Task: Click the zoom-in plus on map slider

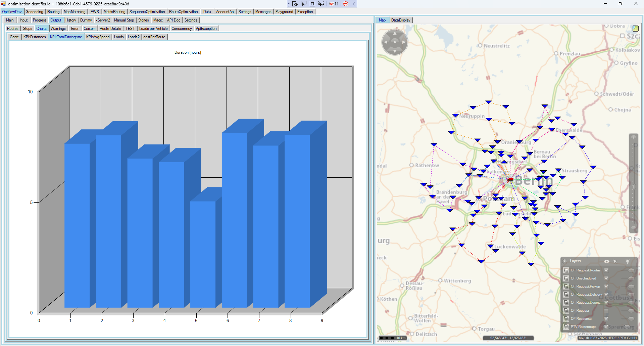Action: 634,137
